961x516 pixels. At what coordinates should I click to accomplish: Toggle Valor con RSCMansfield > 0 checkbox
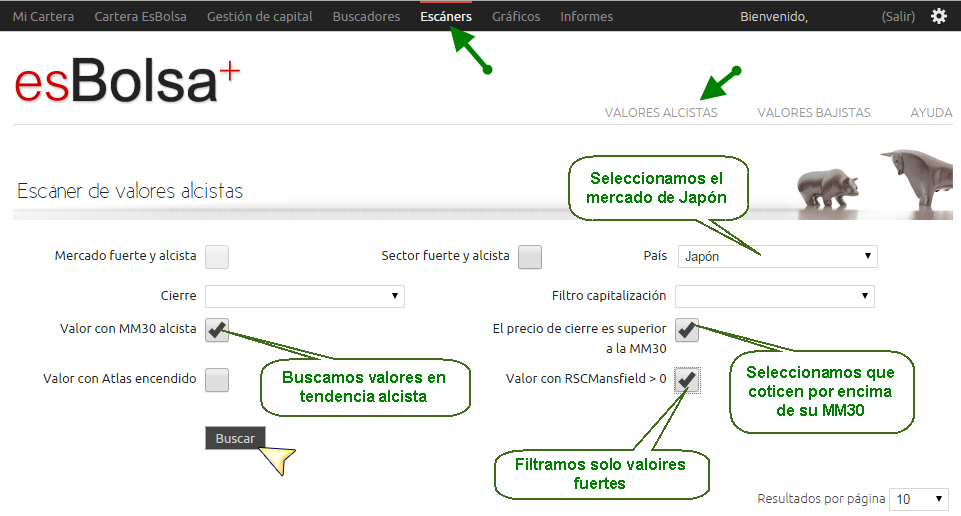tap(687, 380)
